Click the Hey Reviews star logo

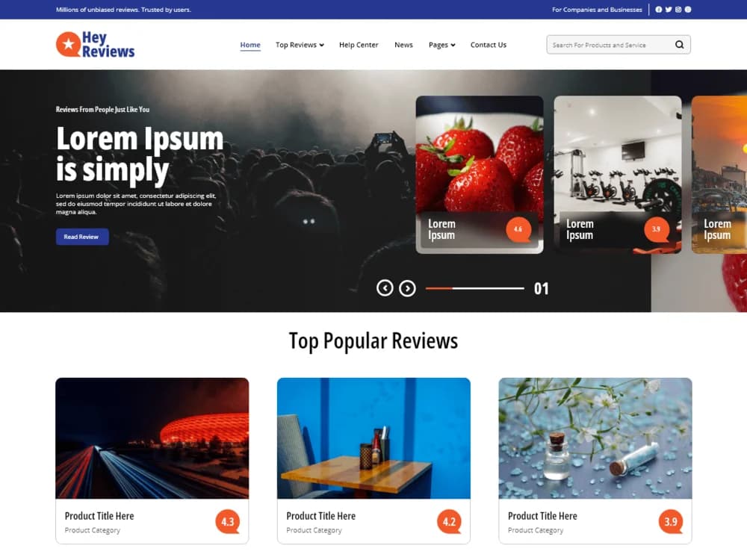(x=67, y=44)
